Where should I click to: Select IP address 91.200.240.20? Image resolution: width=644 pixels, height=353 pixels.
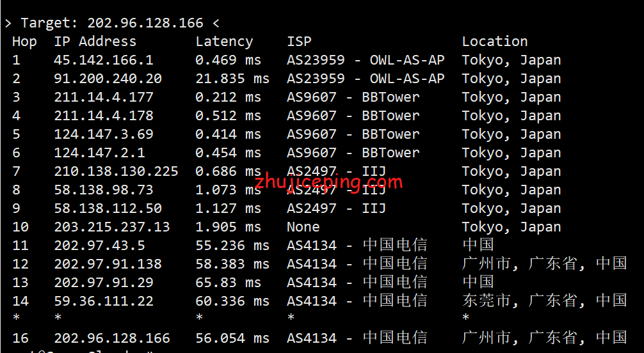pyautogui.click(x=108, y=79)
